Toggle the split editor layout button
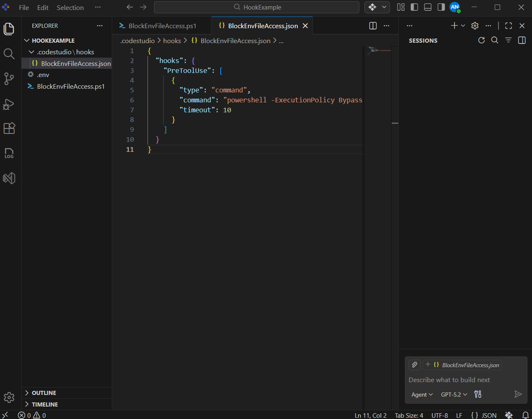The width and height of the screenshot is (532, 419). click(x=372, y=25)
